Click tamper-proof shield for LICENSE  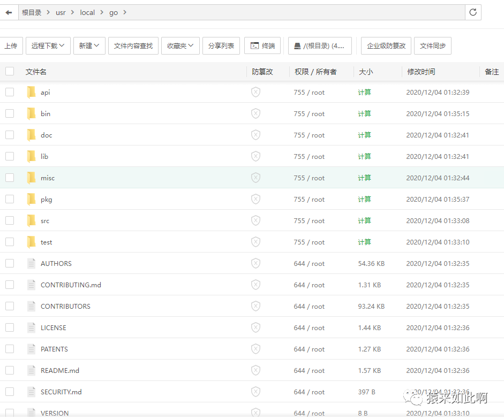click(x=255, y=327)
